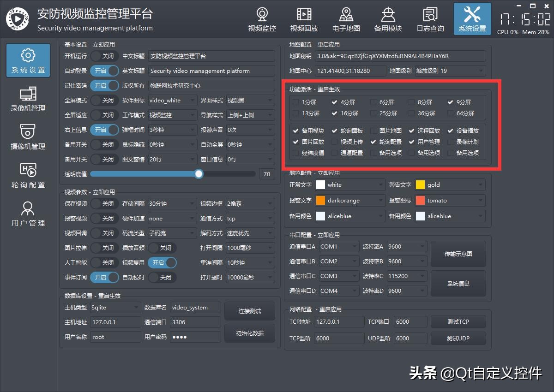Open the 视频监控 module
The image size is (554, 392).
pos(262,19)
